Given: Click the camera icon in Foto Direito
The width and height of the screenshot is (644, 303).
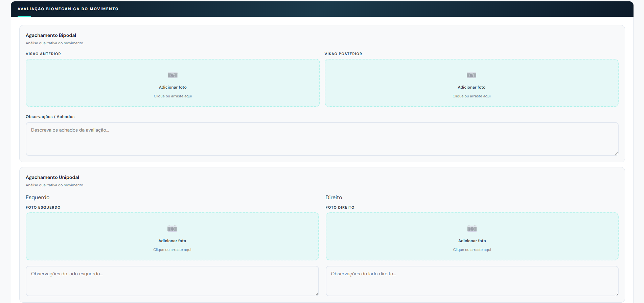Looking at the screenshot, I should pyautogui.click(x=472, y=229).
